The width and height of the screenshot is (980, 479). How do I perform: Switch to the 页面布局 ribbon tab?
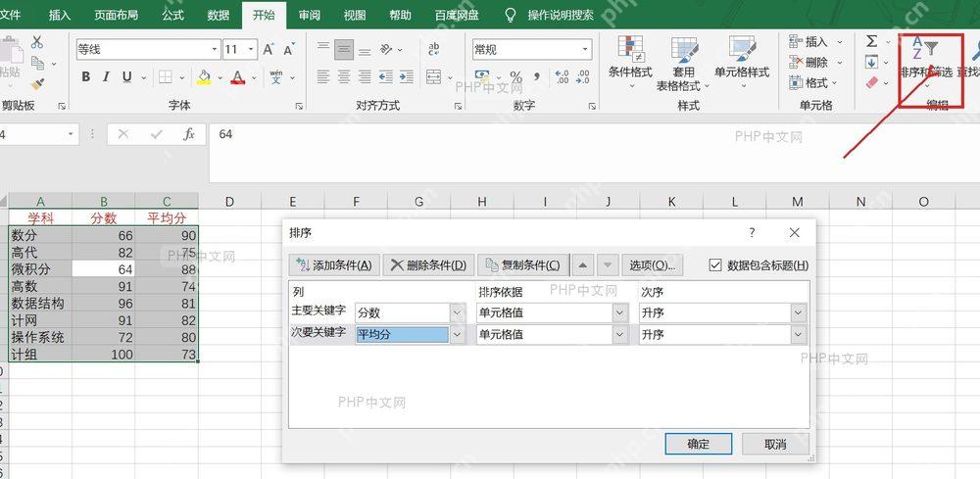117,15
